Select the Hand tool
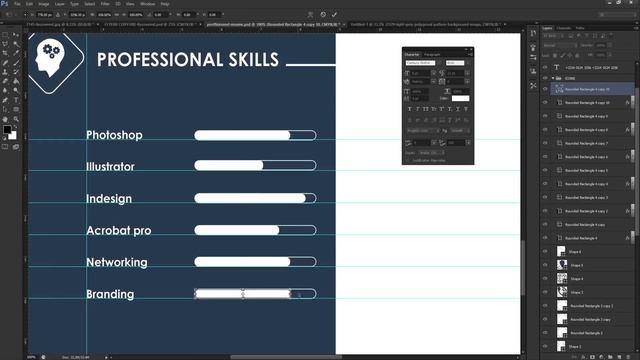The height and width of the screenshot is (360, 640). [x=5, y=119]
